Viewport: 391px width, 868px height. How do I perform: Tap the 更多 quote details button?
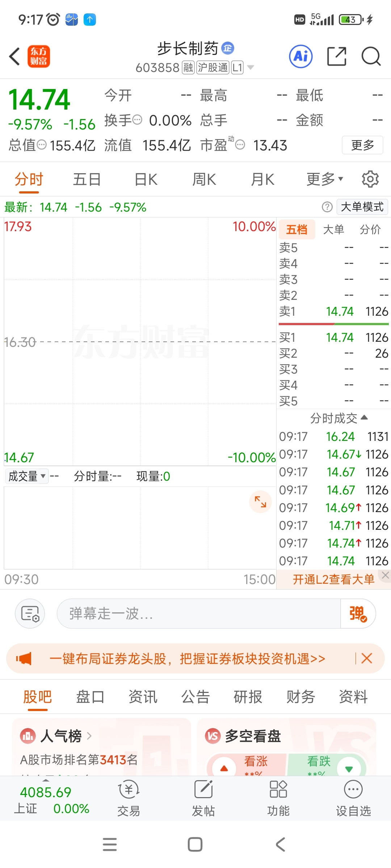(362, 145)
